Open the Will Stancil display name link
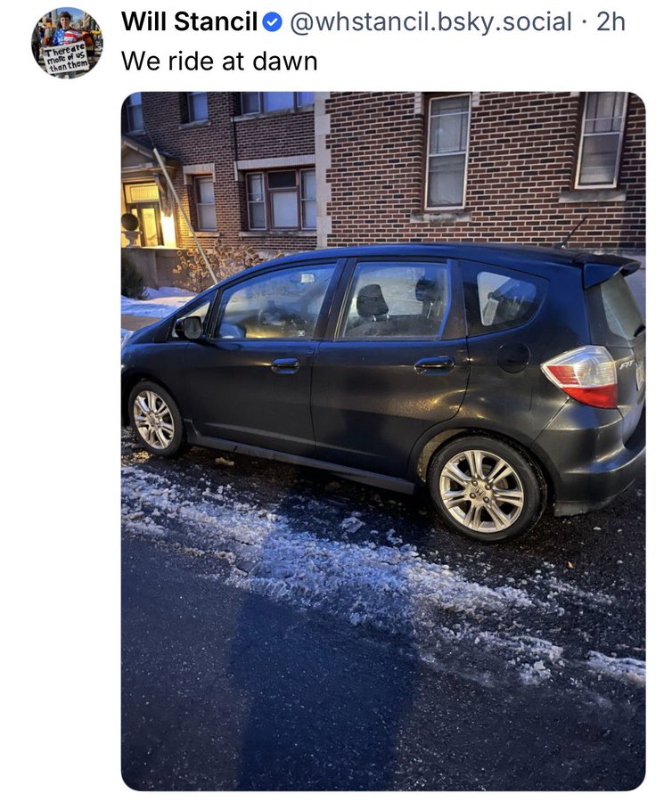 [189, 21]
